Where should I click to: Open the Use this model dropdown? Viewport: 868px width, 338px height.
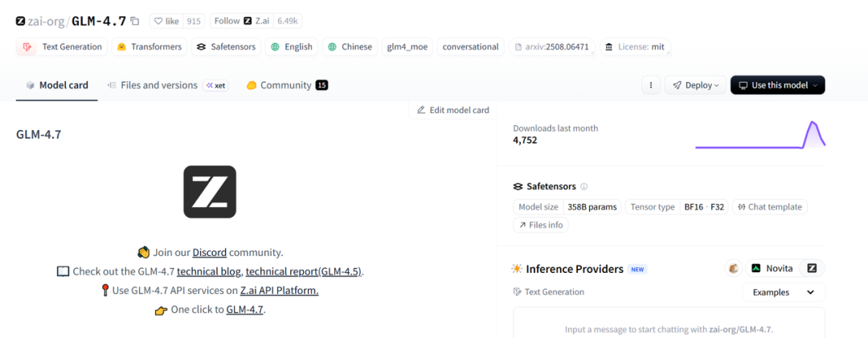click(x=777, y=85)
